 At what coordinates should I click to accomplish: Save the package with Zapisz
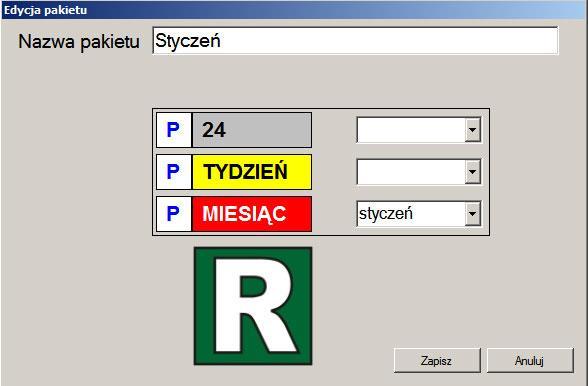coord(437,360)
